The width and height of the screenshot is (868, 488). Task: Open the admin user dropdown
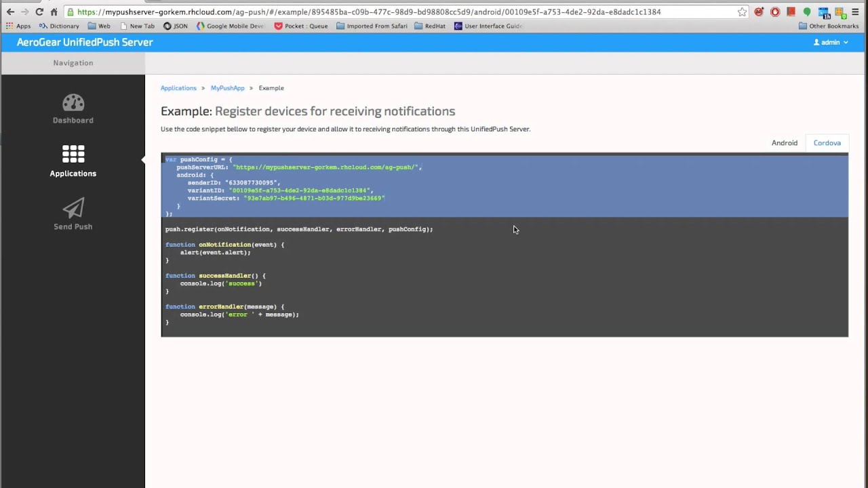point(831,42)
